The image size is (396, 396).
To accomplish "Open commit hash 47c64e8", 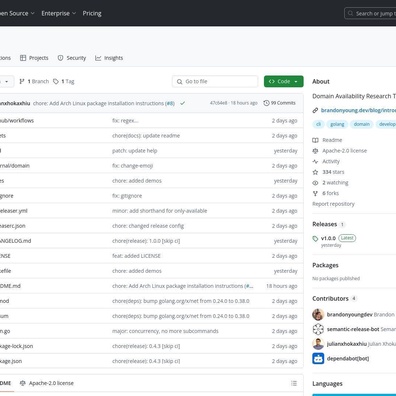I will pyautogui.click(x=218, y=103).
